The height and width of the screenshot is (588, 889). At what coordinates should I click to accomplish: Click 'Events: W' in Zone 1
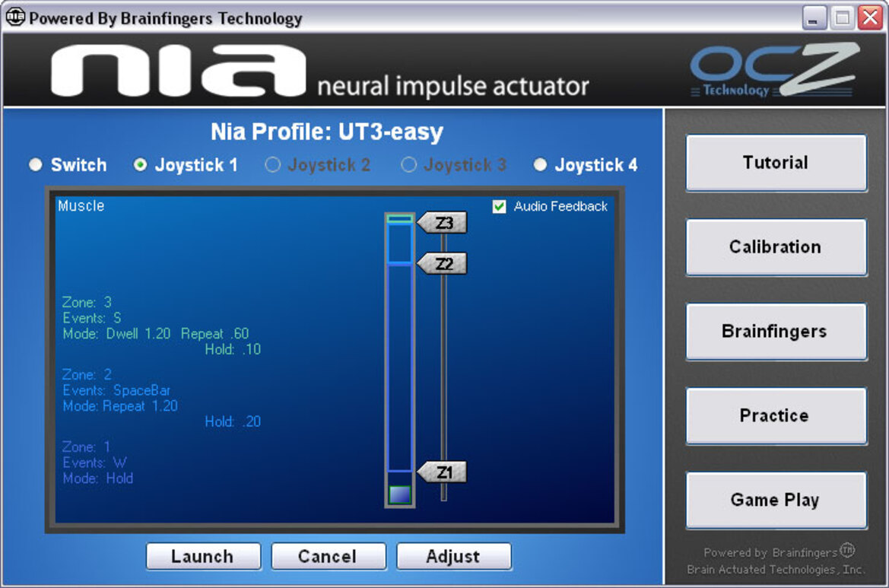95,462
